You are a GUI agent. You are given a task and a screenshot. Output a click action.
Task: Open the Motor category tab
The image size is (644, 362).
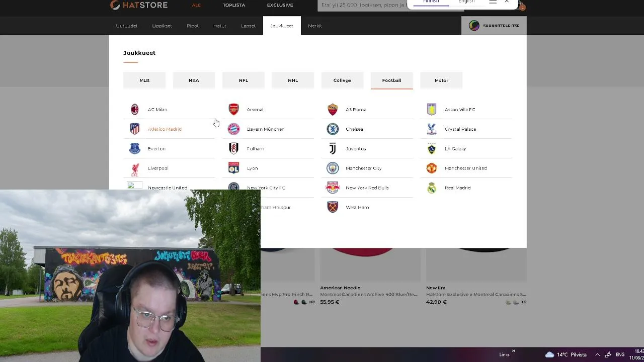(x=441, y=80)
